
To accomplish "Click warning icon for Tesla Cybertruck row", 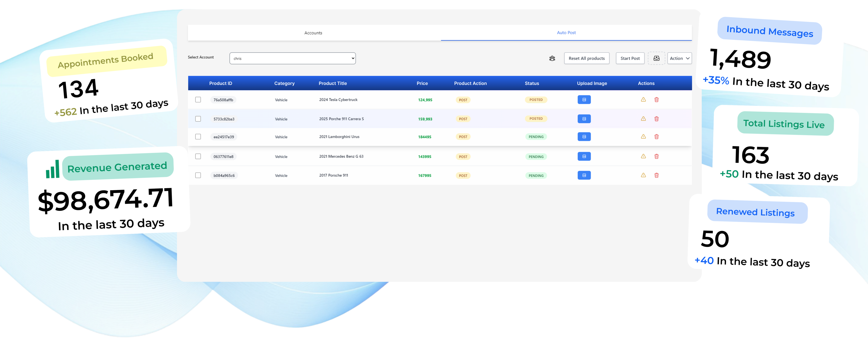I will tap(643, 100).
